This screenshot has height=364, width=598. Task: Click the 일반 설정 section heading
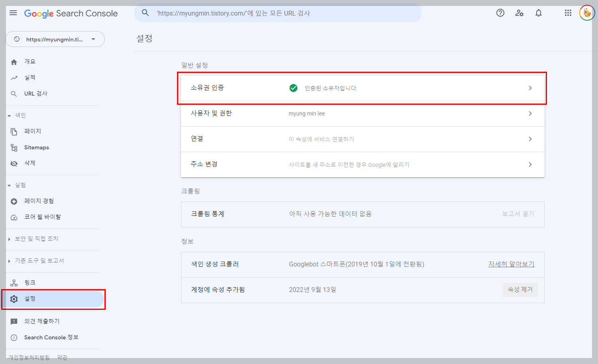tap(195, 65)
